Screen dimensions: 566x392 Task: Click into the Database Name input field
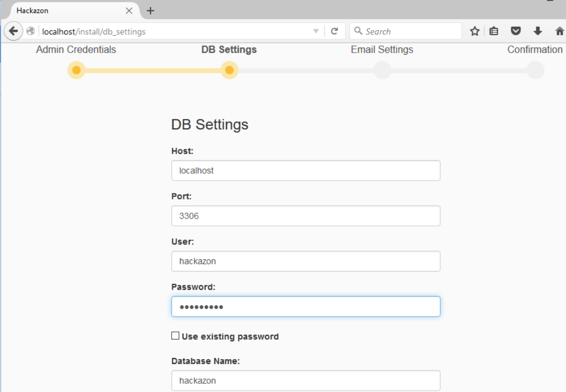[306, 380]
